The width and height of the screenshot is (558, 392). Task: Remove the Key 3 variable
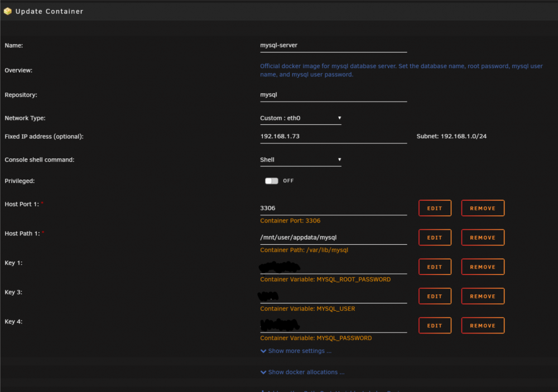click(483, 296)
